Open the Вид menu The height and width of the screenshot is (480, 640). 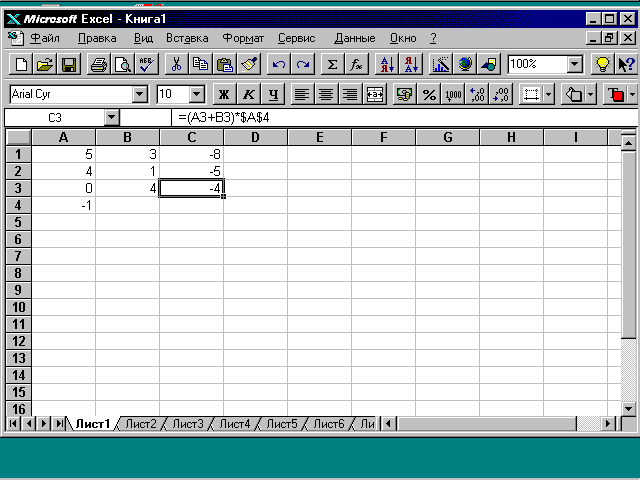coord(143,38)
